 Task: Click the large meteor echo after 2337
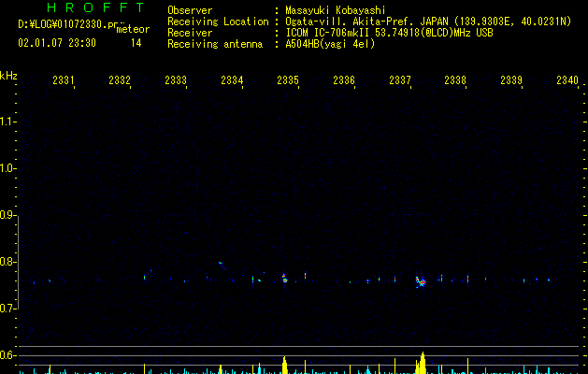pyautogui.click(x=421, y=281)
